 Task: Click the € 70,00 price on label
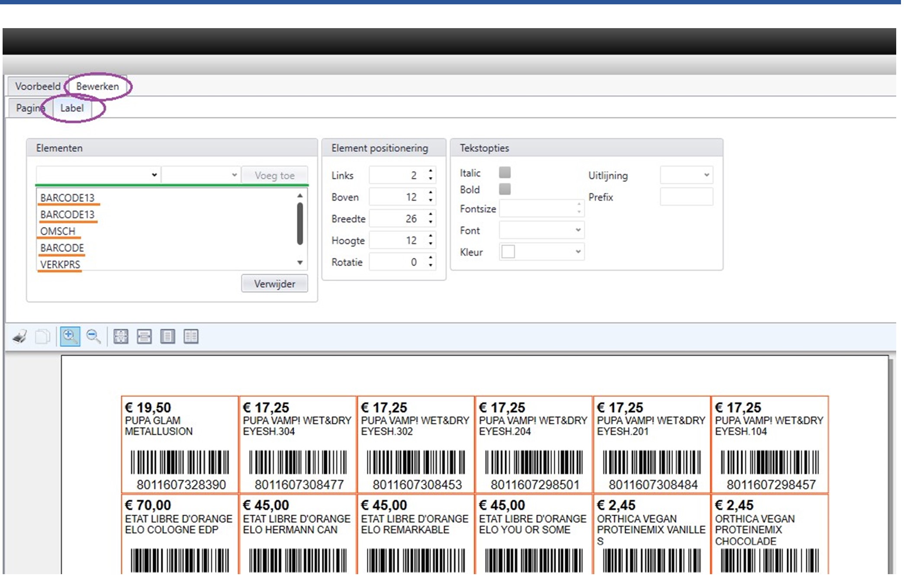pyautogui.click(x=148, y=505)
